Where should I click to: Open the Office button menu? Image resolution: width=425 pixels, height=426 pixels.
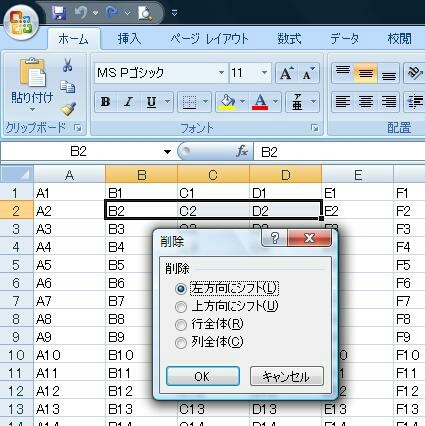[21, 23]
